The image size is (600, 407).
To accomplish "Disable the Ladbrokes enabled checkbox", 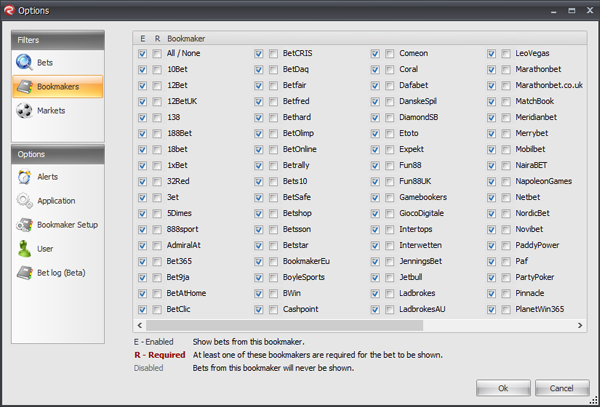I will (x=375, y=294).
